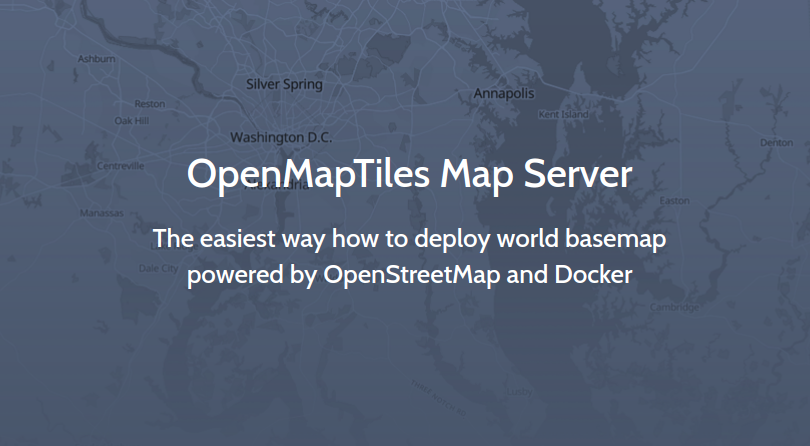This screenshot has width=810, height=446.
Task: Click the Cambridge map label
Action: (674, 307)
